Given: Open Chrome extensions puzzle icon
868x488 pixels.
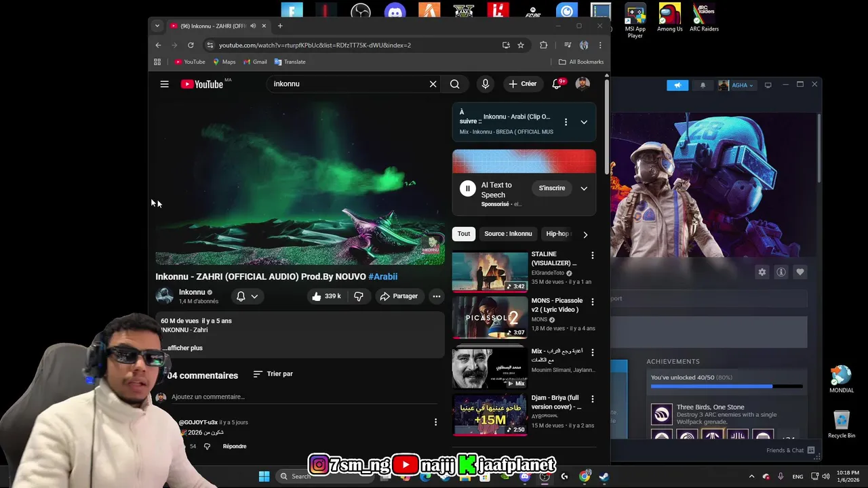Looking at the screenshot, I should coord(543,45).
